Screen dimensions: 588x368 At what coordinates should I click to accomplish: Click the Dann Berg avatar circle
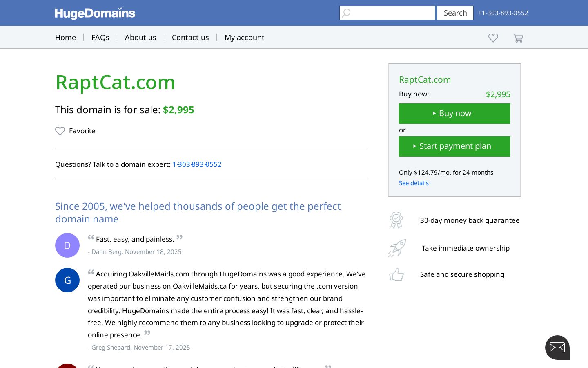(67, 245)
